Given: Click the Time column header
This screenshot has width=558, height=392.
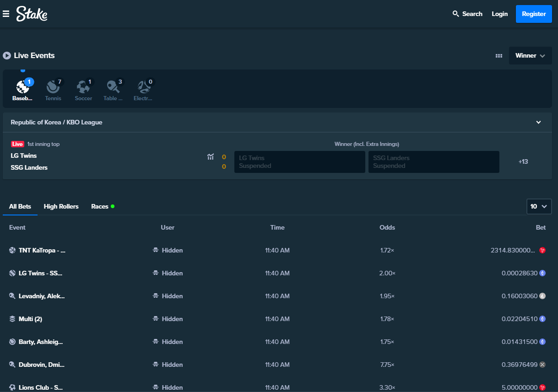Looking at the screenshot, I should pyautogui.click(x=277, y=227).
